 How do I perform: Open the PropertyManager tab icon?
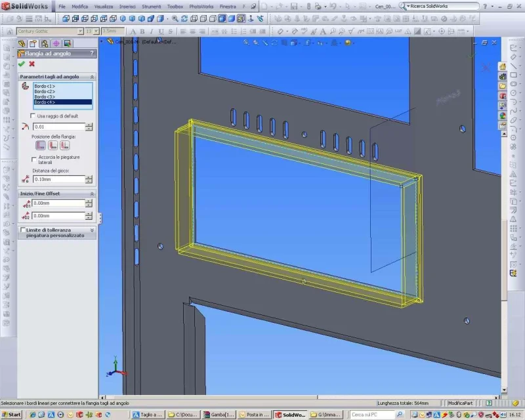pyautogui.click(x=33, y=43)
